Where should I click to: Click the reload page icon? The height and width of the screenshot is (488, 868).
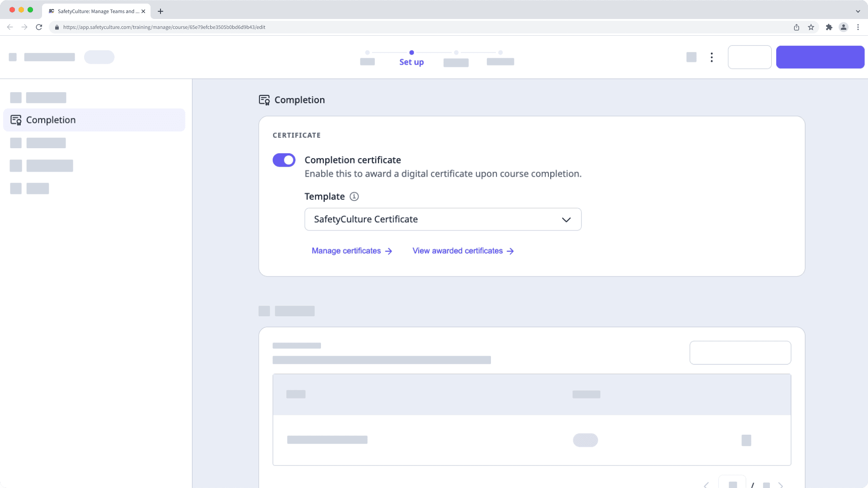click(x=39, y=27)
